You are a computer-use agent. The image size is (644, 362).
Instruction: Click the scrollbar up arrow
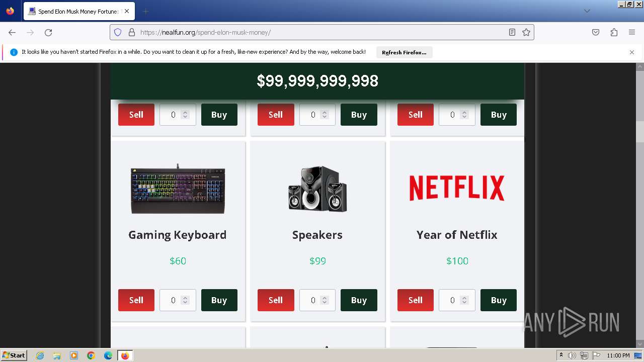click(640, 67)
